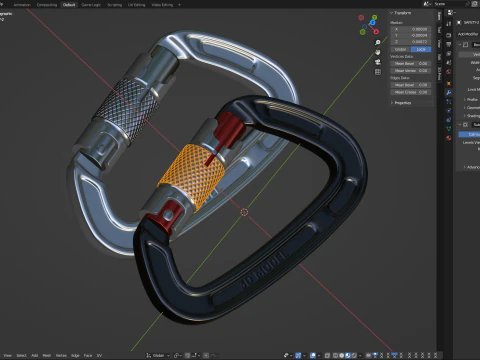The image size is (480, 360).
Task: Open the View menu in viewport header
Action: pyautogui.click(x=7, y=355)
